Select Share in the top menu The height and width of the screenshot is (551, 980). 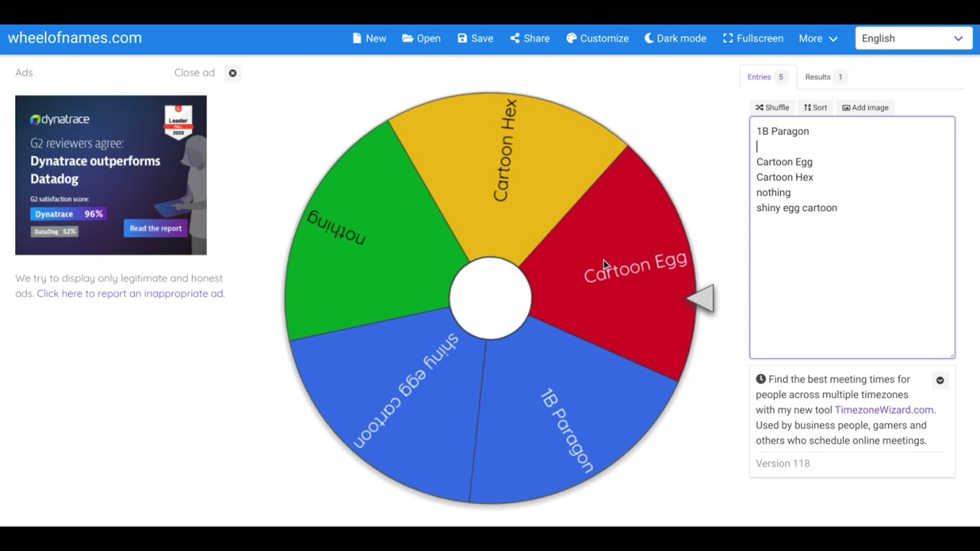pyautogui.click(x=530, y=38)
